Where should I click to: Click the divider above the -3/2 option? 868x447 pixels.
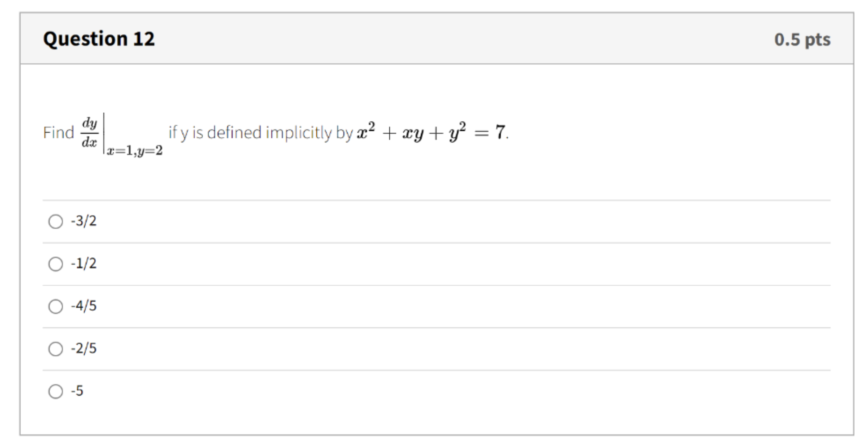[435, 200]
